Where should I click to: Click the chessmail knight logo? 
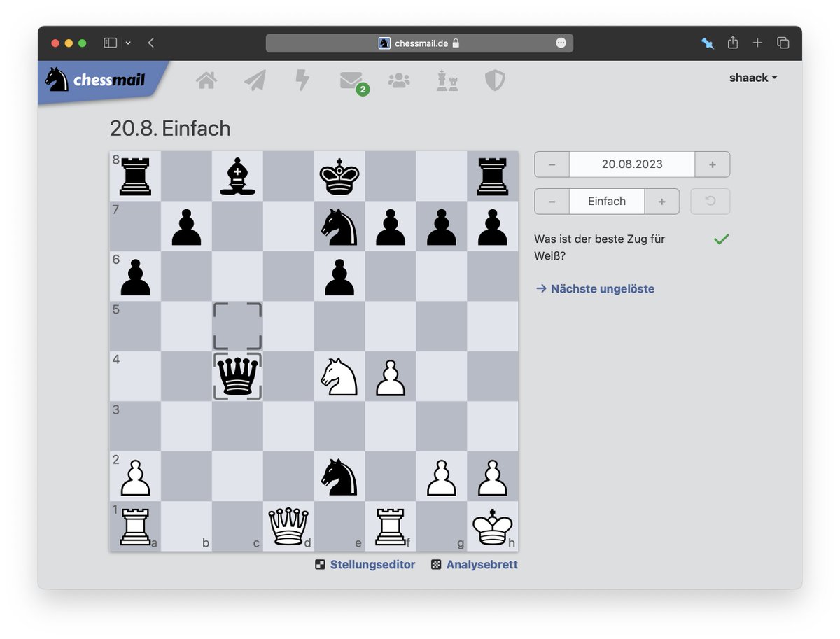59,80
